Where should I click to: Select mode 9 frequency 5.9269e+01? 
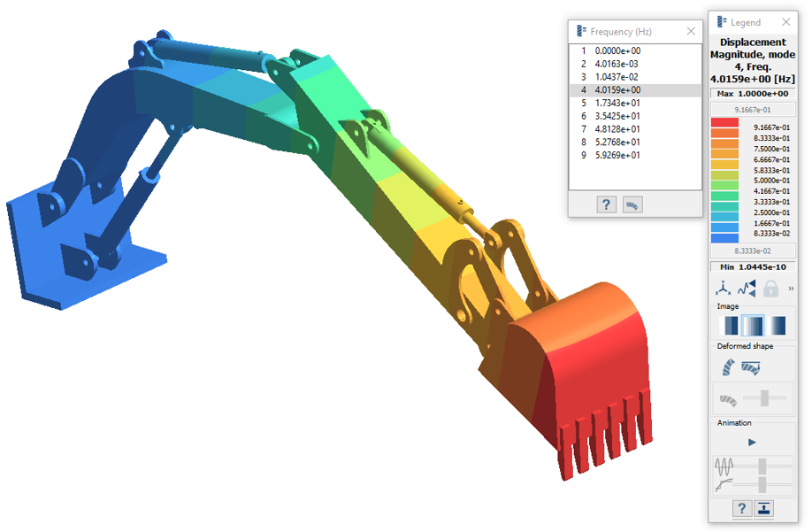[617, 156]
